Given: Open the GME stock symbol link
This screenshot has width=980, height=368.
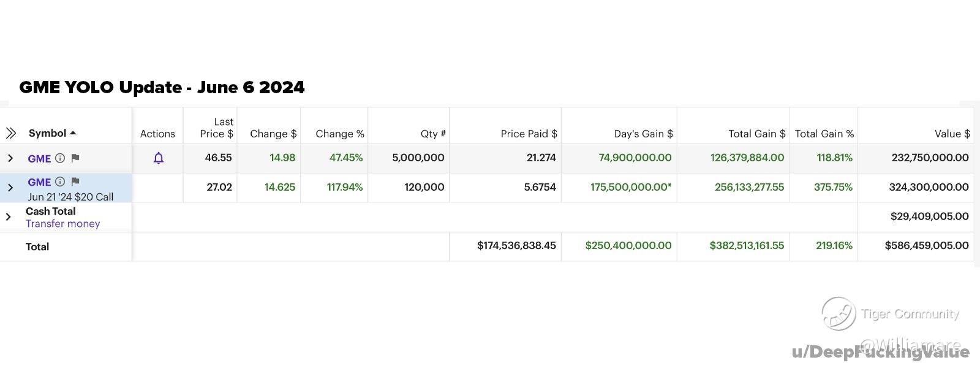Looking at the screenshot, I should pos(39,158).
